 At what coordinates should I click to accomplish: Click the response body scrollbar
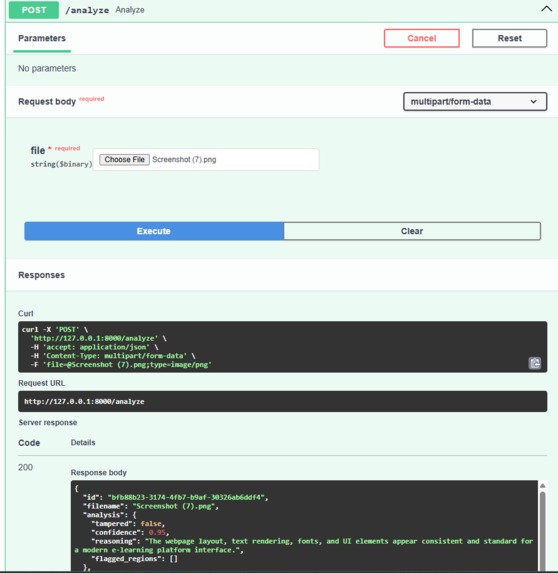pyautogui.click(x=543, y=530)
